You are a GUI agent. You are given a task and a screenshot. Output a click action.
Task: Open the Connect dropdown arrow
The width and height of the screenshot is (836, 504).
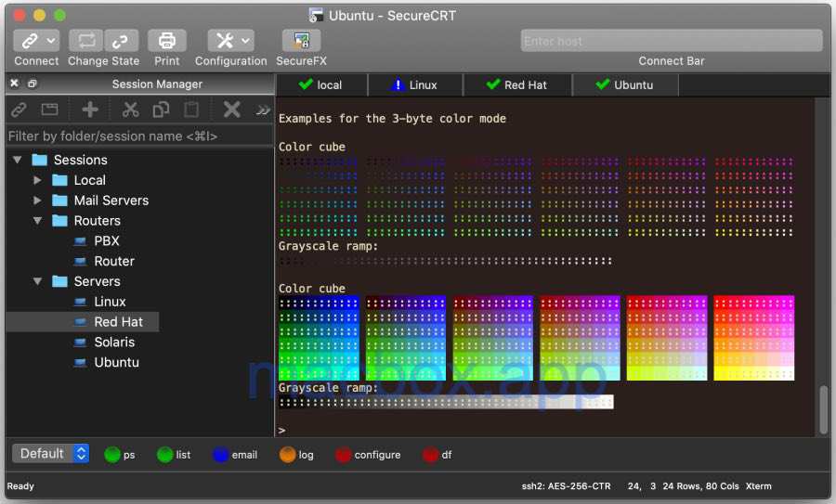(50, 41)
